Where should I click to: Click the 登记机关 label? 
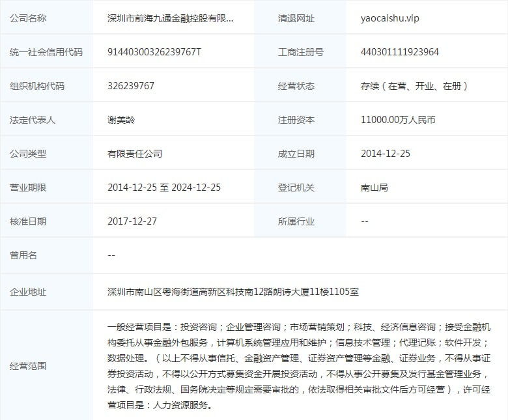[296, 188]
